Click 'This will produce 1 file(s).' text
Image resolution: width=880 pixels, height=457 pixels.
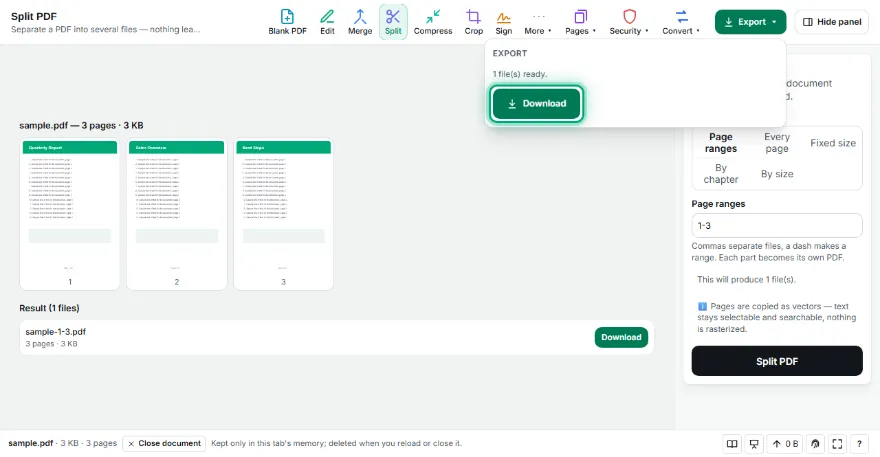[x=746, y=279]
